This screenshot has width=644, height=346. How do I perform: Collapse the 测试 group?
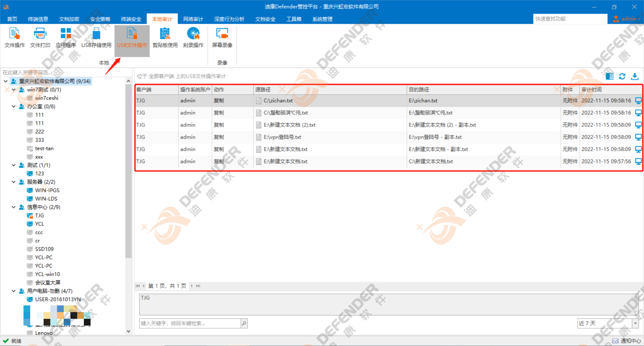point(14,165)
